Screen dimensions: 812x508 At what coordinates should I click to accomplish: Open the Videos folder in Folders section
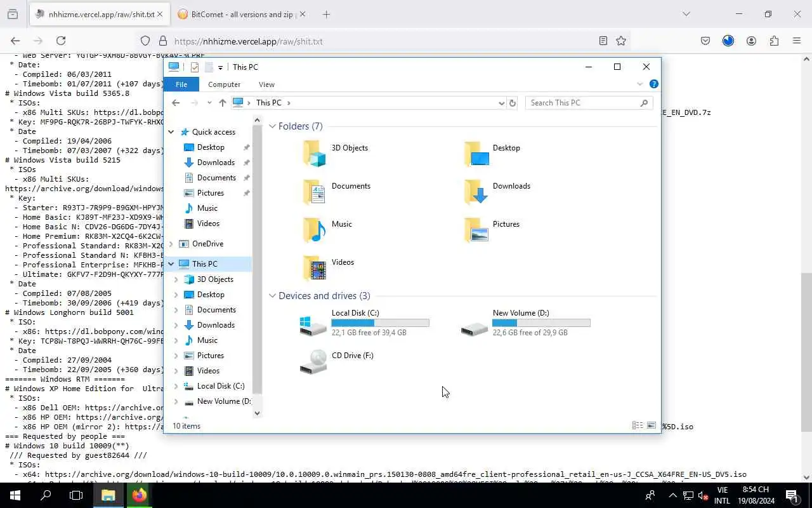(315, 268)
